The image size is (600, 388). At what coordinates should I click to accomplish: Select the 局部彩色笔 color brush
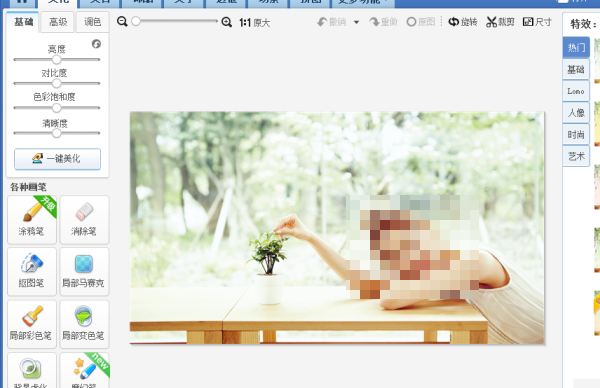coord(32,324)
